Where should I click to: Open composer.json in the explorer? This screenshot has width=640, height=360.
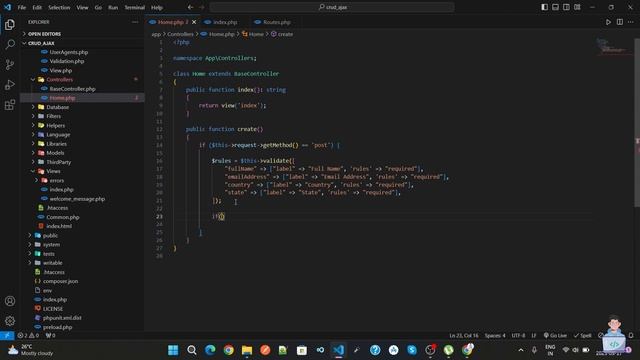pos(60,281)
